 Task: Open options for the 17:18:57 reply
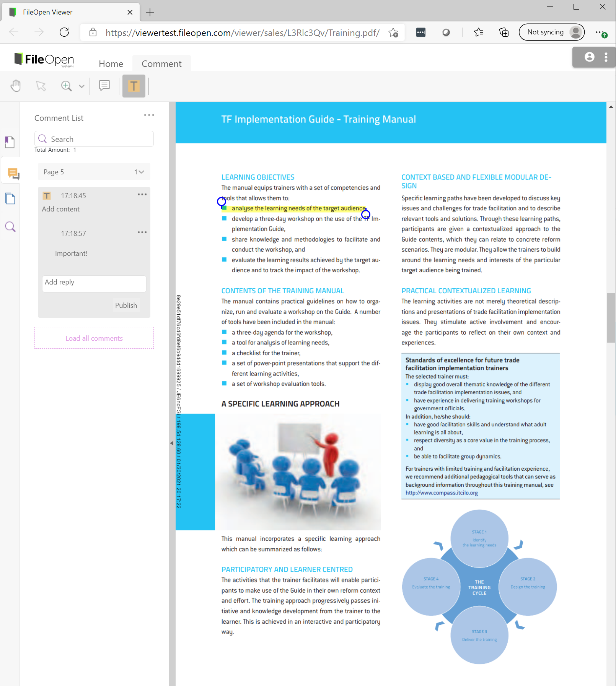142,232
